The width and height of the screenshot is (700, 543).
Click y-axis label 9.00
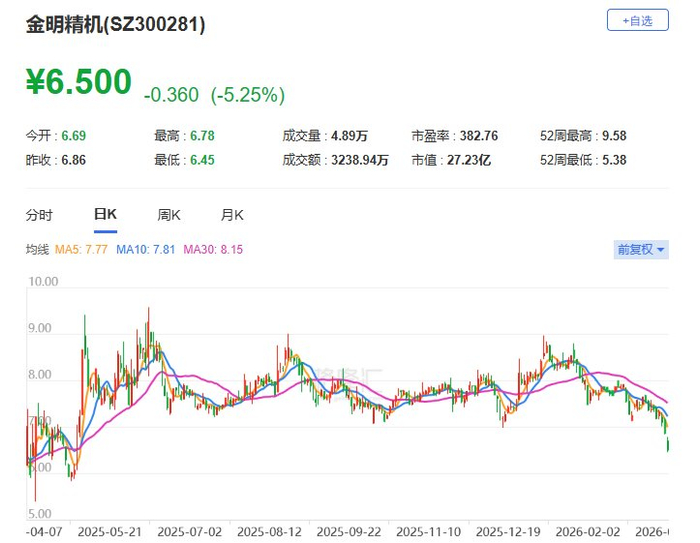pyautogui.click(x=40, y=328)
